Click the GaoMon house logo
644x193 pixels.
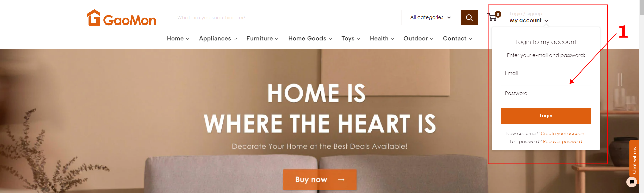tap(121, 18)
